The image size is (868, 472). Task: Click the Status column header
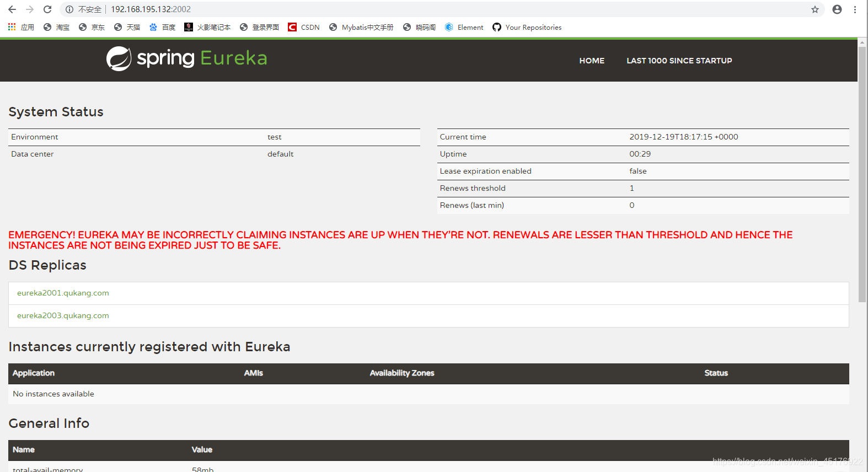[716, 373]
